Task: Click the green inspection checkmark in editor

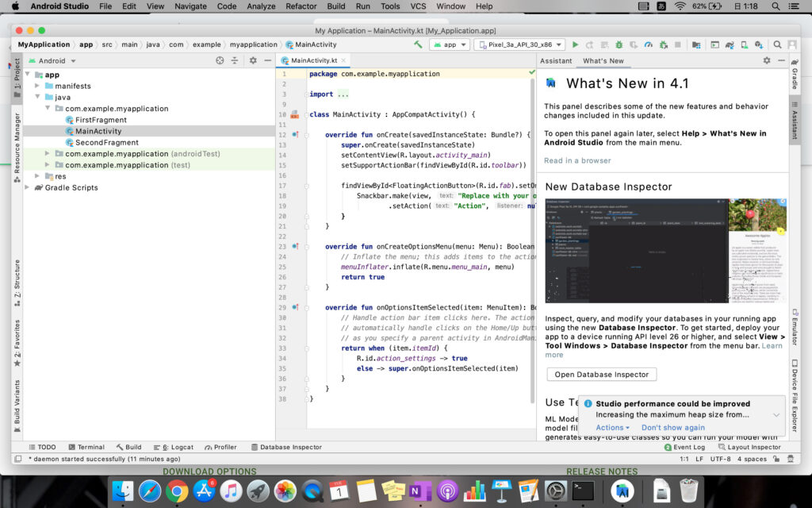Action: click(531, 72)
